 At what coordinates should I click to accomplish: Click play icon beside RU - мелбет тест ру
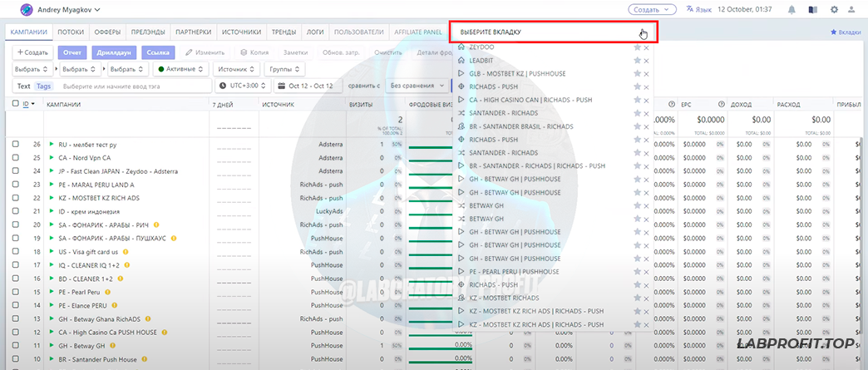pyautogui.click(x=52, y=144)
